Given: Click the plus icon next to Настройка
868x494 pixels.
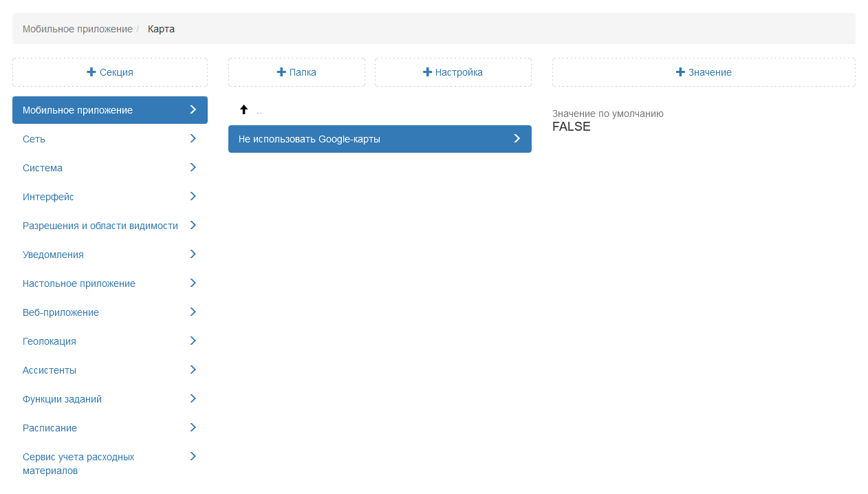Looking at the screenshot, I should (x=427, y=72).
